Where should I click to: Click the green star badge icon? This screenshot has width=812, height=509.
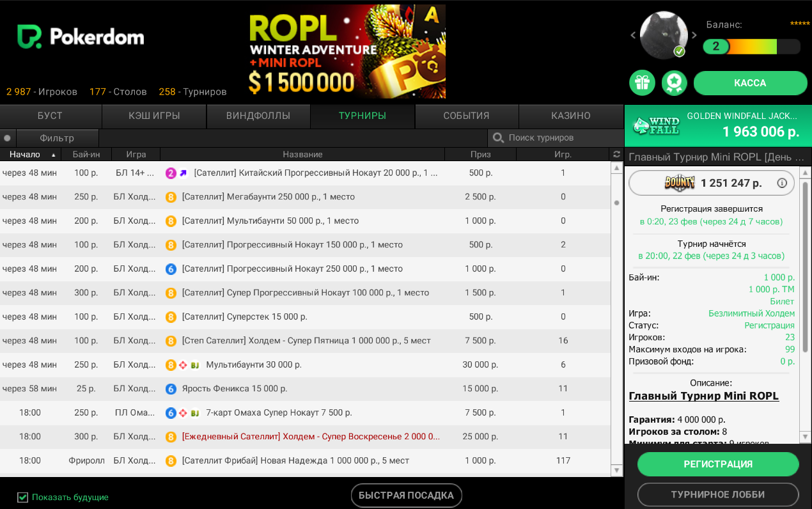point(674,82)
